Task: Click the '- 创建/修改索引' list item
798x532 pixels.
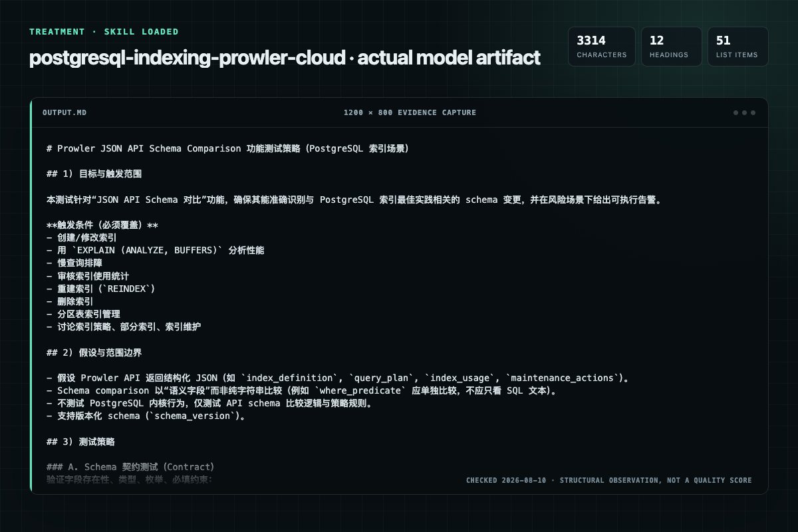Action: point(83,237)
